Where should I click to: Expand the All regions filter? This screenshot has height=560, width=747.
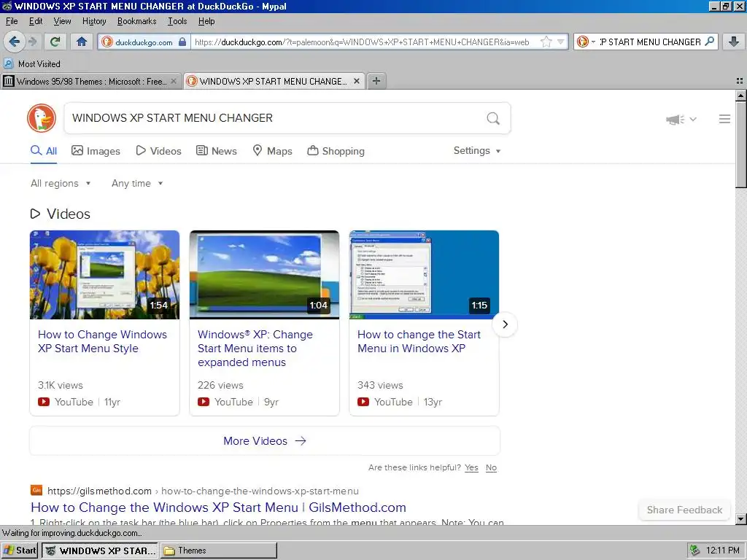click(61, 183)
